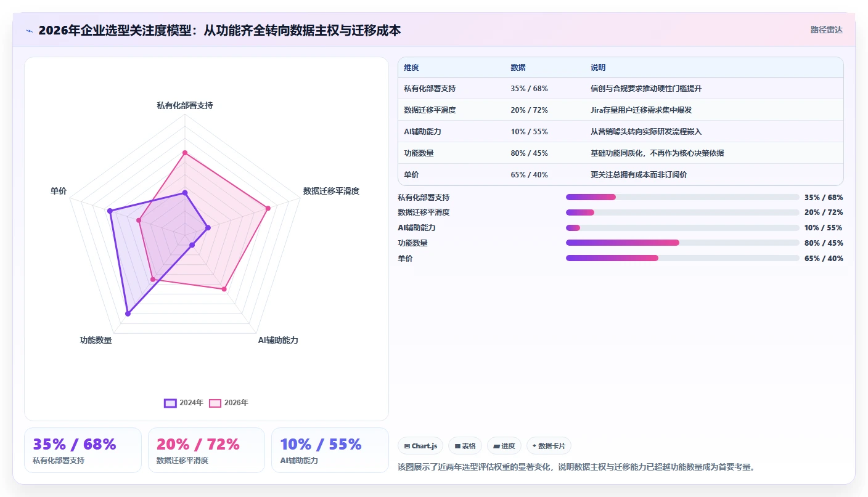Click the pink 2026 data point on 私有化部署支持 axis
The height and width of the screenshot is (497, 868).
pos(185,153)
